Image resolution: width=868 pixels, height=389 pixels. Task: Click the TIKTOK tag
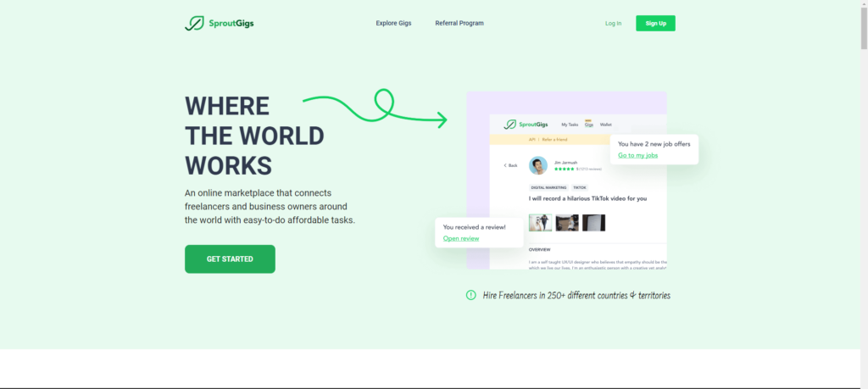(580, 187)
